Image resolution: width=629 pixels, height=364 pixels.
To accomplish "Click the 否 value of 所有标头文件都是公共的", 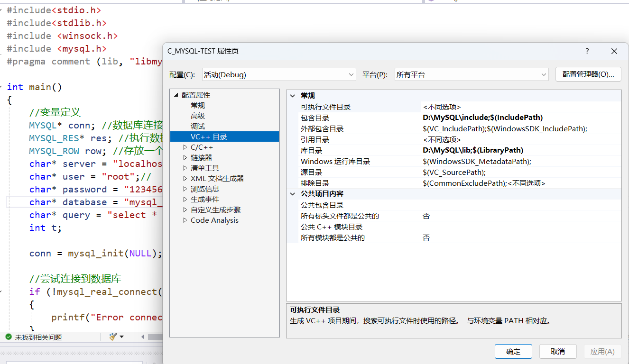I will pyautogui.click(x=426, y=216).
